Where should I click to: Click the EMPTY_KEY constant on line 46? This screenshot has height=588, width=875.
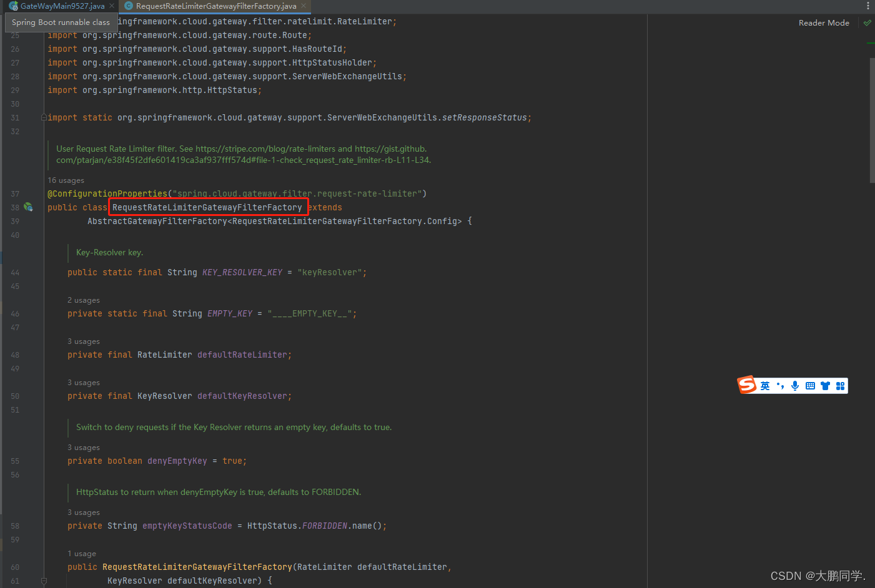(230, 313)
